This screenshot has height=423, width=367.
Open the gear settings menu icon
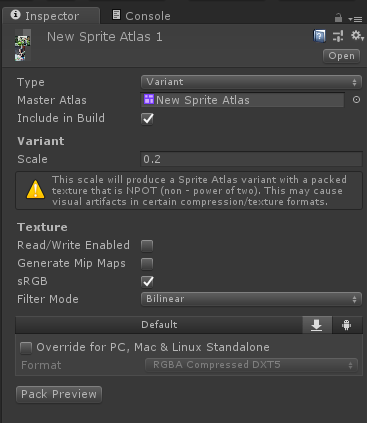point(357,35)
